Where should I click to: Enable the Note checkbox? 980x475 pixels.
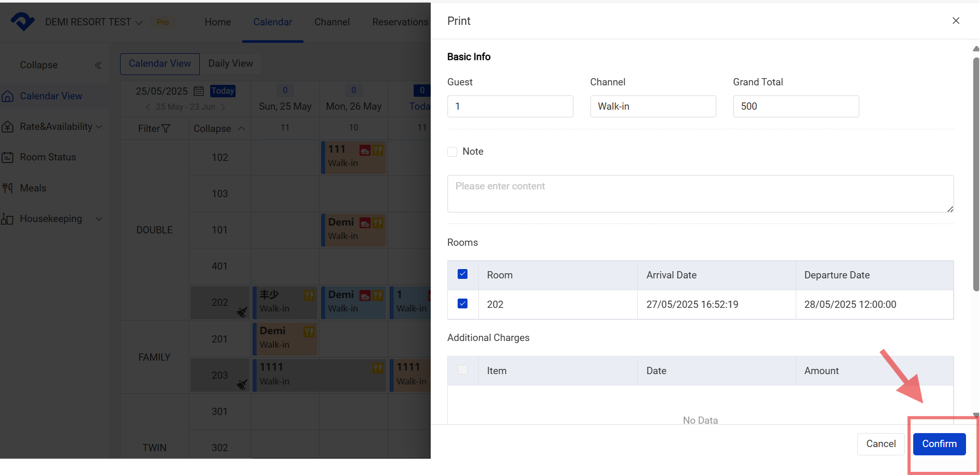click(x=452, y=152)
